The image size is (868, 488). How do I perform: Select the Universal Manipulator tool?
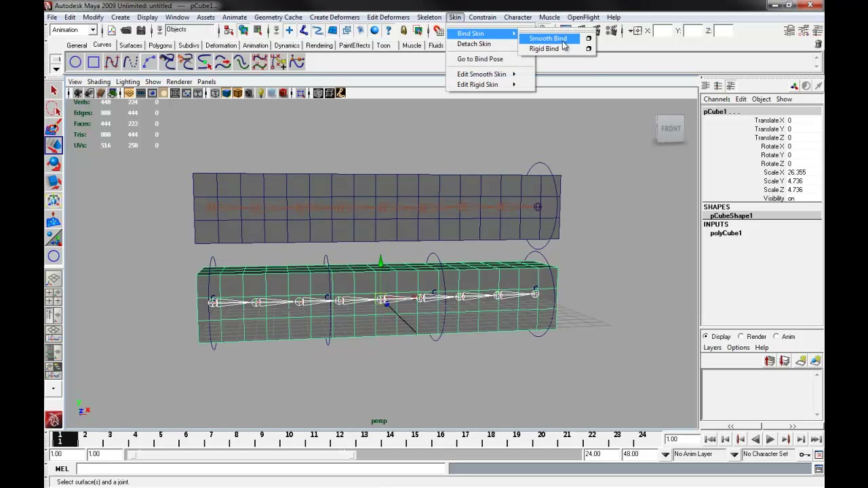[x=54, y=200]
